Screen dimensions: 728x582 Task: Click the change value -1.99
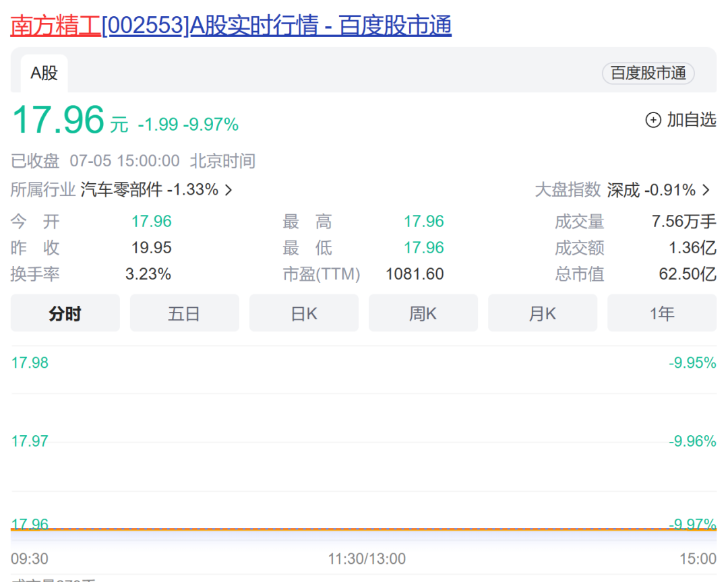tap(158, 125)
